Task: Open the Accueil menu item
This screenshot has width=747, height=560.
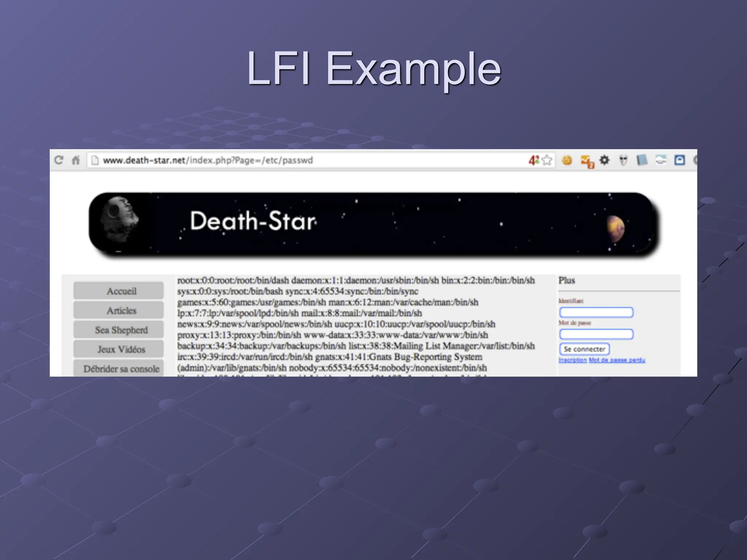Action: pyautogui.click(x=119, y=291)
